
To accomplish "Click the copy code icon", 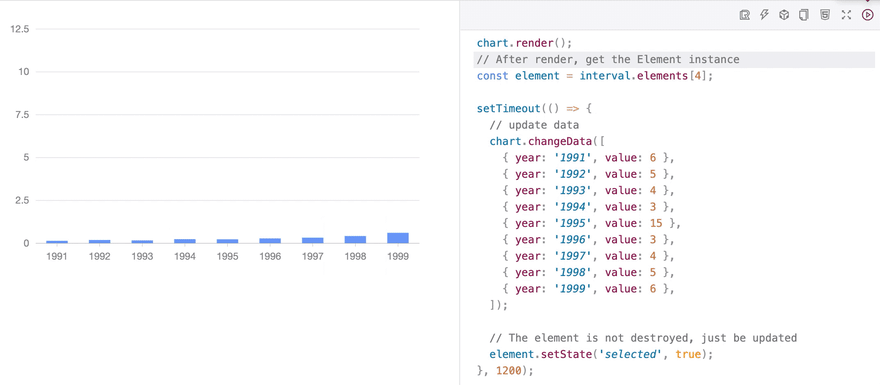I will pos(804,15).
